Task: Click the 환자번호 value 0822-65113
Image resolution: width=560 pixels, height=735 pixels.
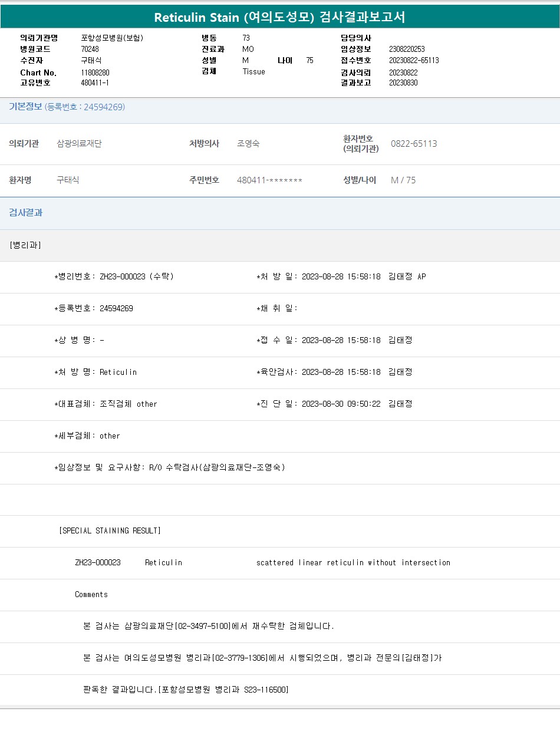Action: tap(414, 144)
